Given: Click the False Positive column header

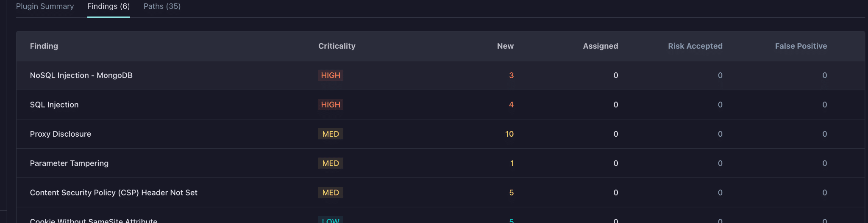Looking at the screenshot, I should click(801, 46).
